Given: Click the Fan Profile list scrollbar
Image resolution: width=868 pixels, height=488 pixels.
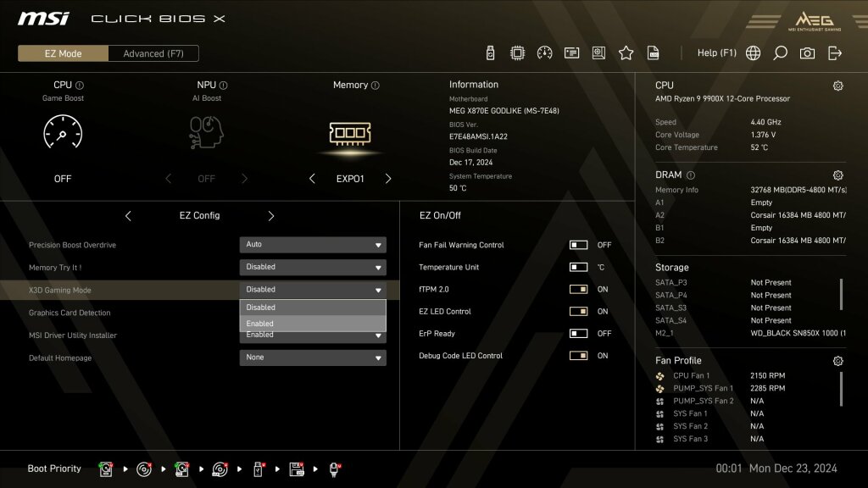Looking at the screenshot, I should (x=842, y=389).
